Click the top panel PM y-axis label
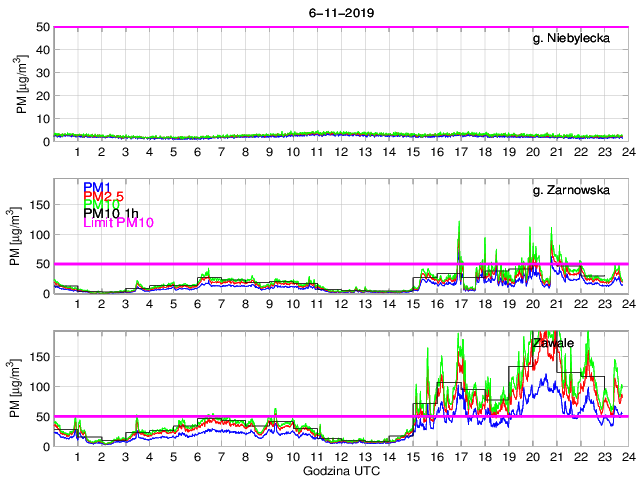This screenshot has width=640, height=480. (x=22, y=84)
